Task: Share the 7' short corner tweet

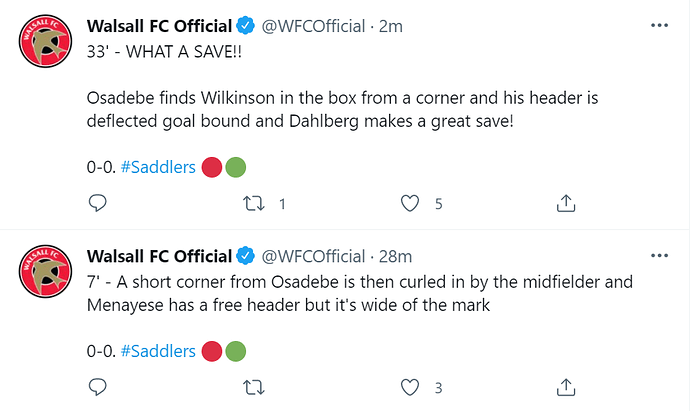Action: click(x=566, y=387)
